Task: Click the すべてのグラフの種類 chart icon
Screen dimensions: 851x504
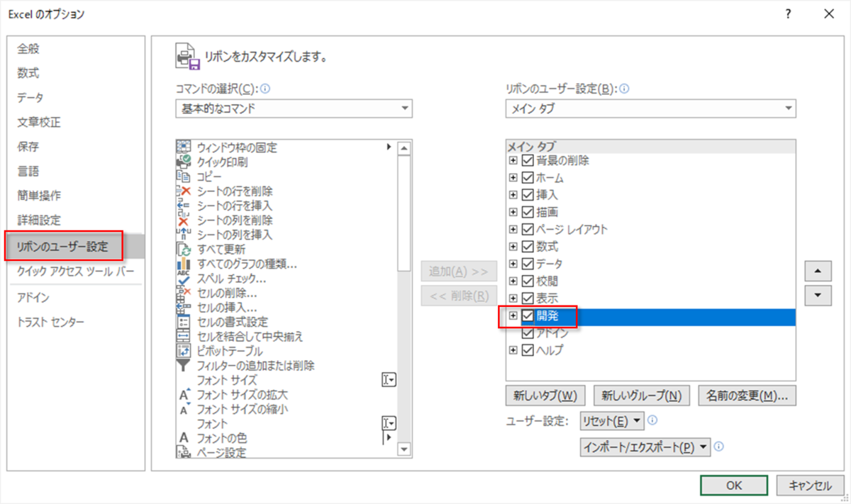Action: coord(183,264)
